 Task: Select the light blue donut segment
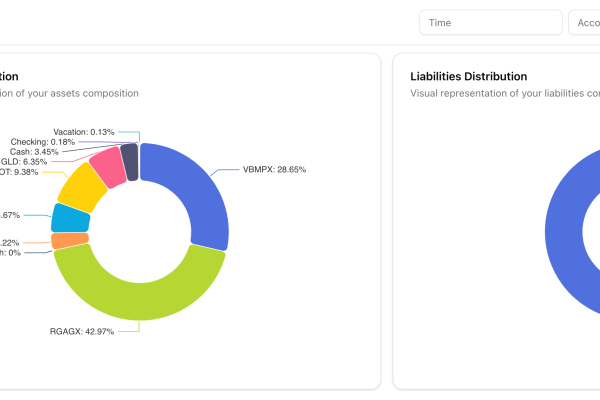69,216
